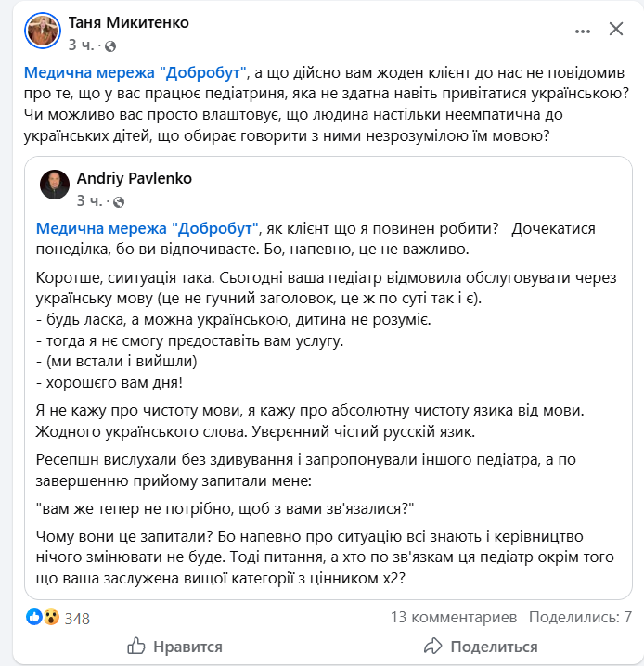Click the globe audience icon in shared post
This screenshot has width=644, height=666.
121,200
